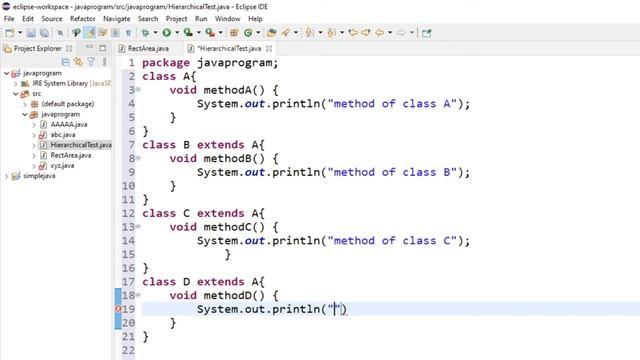Open the Window menu
Image resolution: width=640 pixels, height=360 pixels.
pyautogui.click(x=227, y=19)
